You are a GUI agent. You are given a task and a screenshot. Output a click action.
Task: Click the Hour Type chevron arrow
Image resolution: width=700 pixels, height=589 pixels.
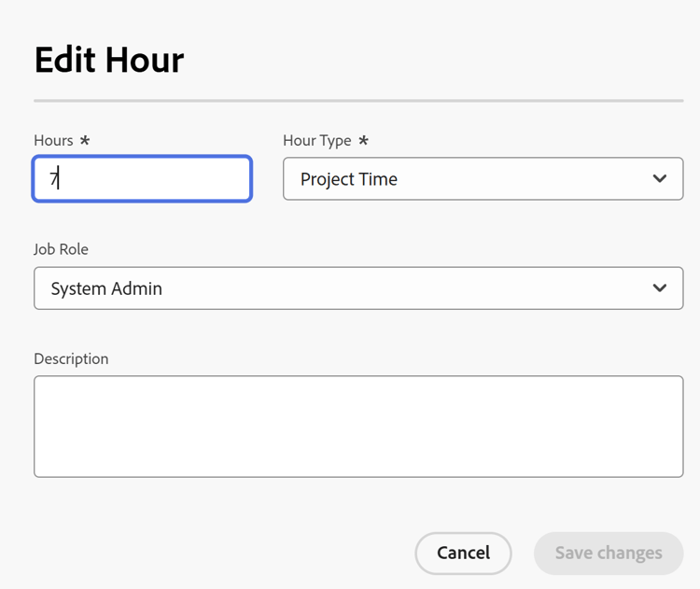click(x=660, y=178)
